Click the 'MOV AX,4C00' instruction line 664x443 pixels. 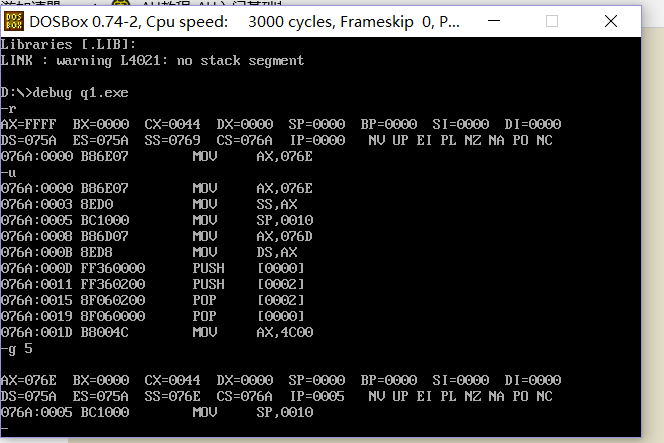point(157,332)
